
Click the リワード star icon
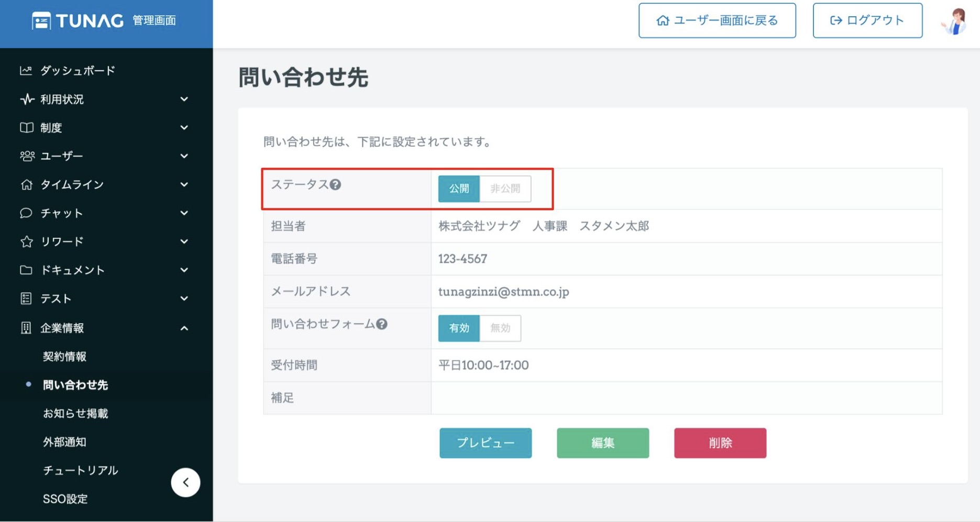tap(26, 241)
